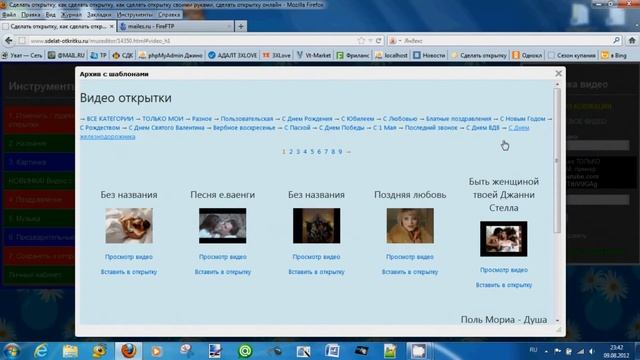640x360 pixels.
Task: Select the Последний звонок category
Action: (431, 128)
